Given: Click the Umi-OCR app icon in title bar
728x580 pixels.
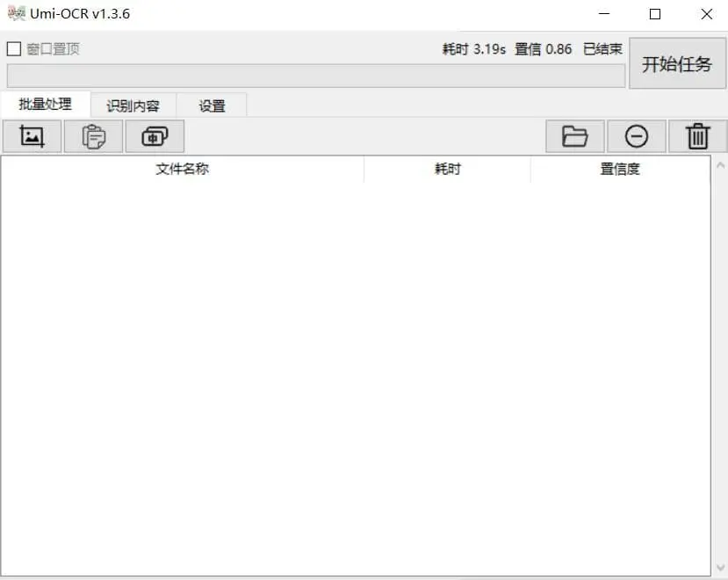Looking at the screenshot, I should (x=17, y=13).
